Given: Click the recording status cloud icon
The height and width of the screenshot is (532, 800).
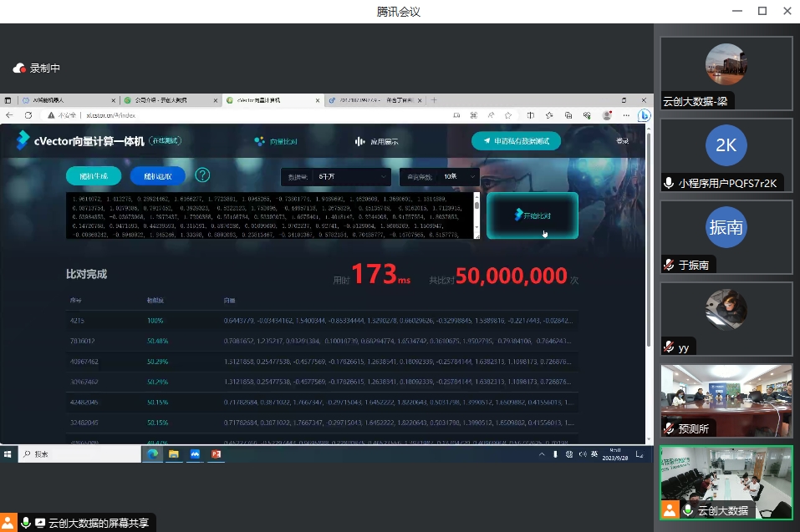Looking at the screenshot, I should [x=19, y=68].
